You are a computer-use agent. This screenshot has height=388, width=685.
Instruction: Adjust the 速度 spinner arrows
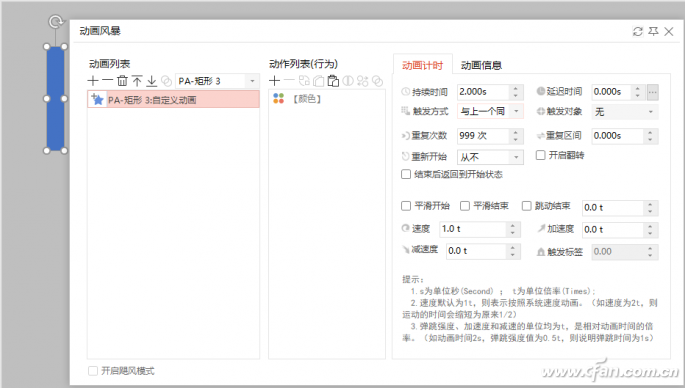[x=513, y=229]
